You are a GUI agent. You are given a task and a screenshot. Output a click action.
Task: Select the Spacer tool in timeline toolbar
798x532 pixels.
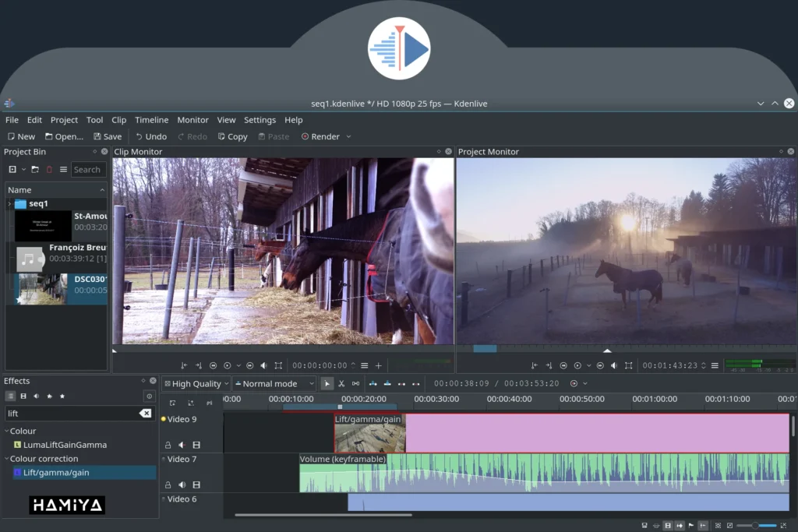click(x=356, y=383)
